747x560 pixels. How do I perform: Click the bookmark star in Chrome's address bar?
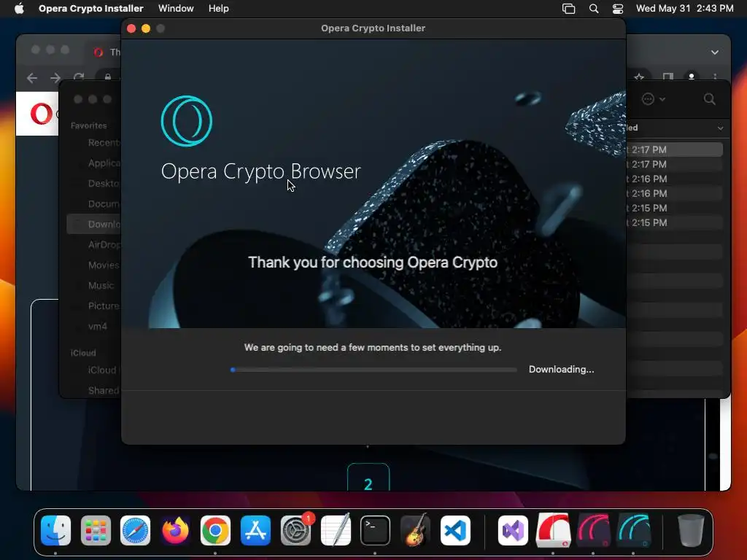tap(639, 76)
